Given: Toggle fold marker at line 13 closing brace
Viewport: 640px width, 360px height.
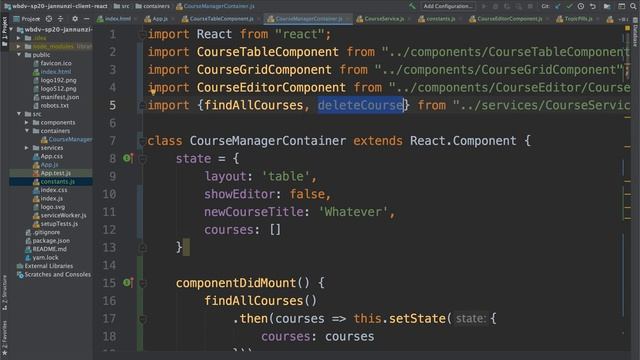Looking at the screenshot, I should click(x=142, y=248).
